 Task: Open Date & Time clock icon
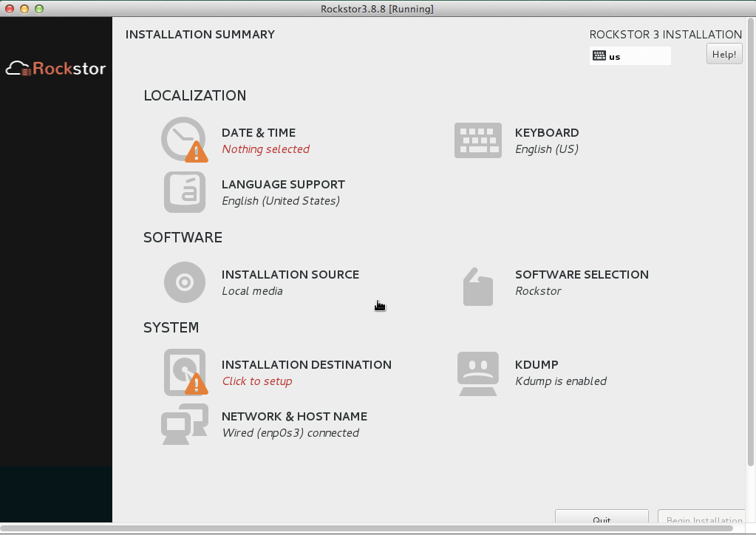click(184, 140)
